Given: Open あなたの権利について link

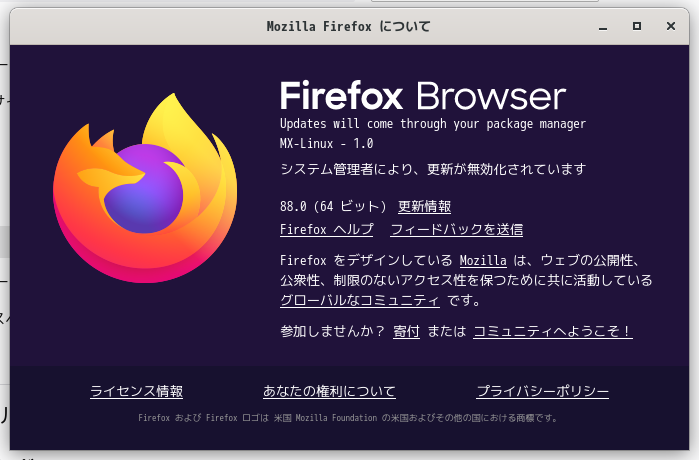Looking at the screenshot, I should tap(329, 391).
